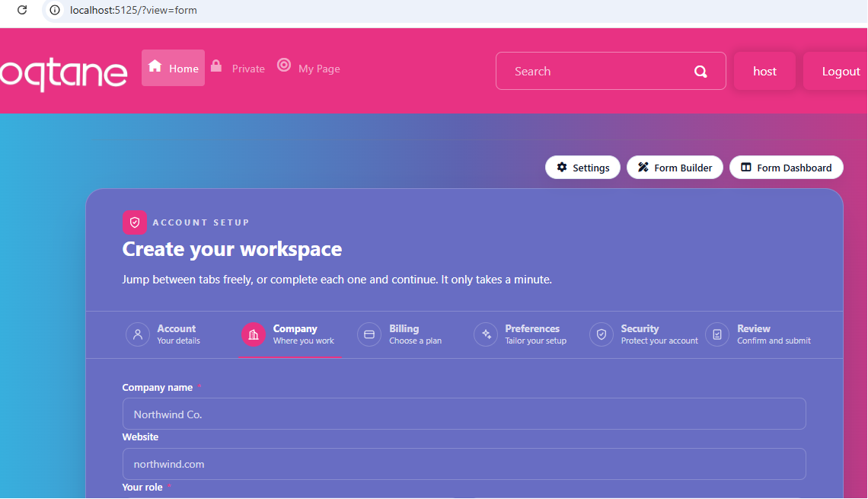The width and height of the screenshot is (868, 499).
Task: Click the Security shield icon
Action: [602, 334]
